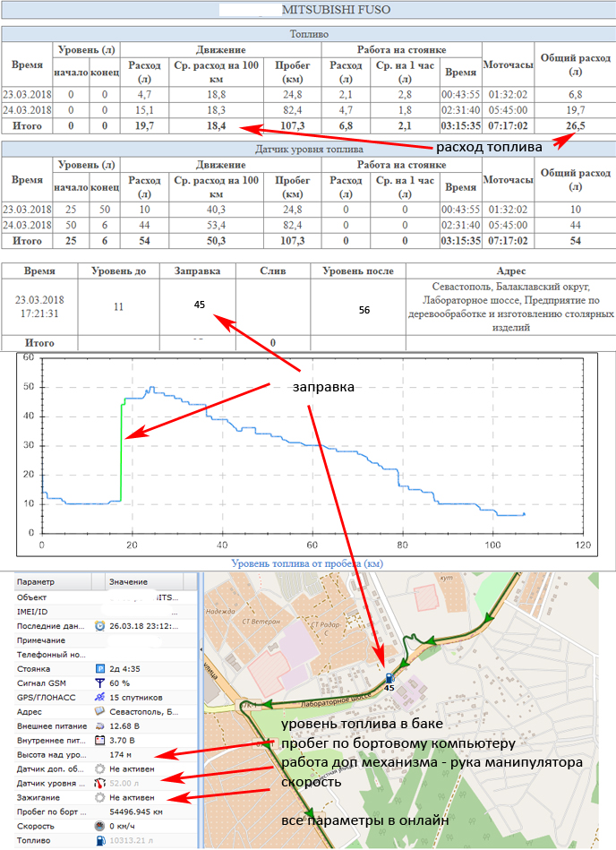Click the address map icon in Адрес row
616x850 pixels.
click(99, 712)
